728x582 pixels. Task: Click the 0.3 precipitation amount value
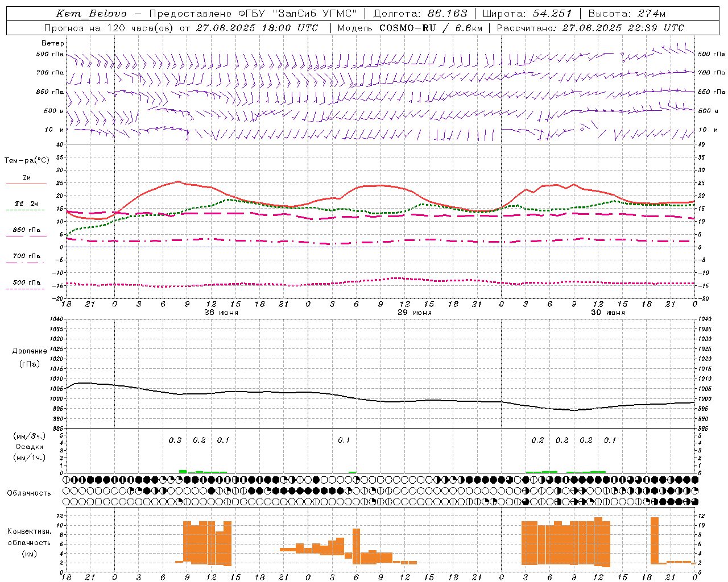click(175, 440)
